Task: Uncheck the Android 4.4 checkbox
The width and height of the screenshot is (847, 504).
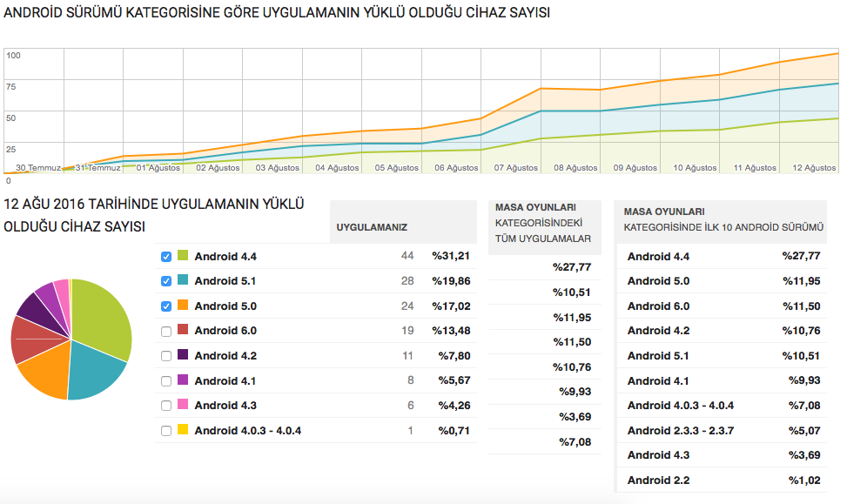Action: [166, 257]
